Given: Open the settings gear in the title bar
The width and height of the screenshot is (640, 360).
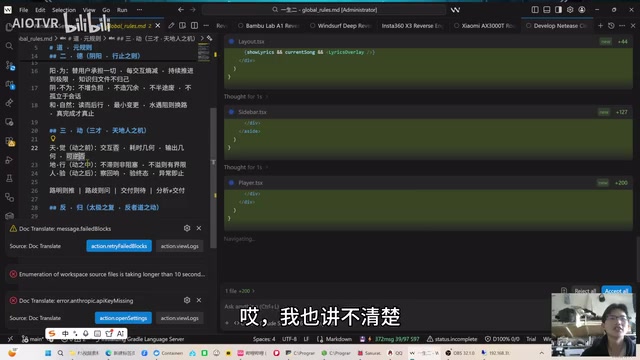Looking at the screenshot, I should tap(570, 10).
